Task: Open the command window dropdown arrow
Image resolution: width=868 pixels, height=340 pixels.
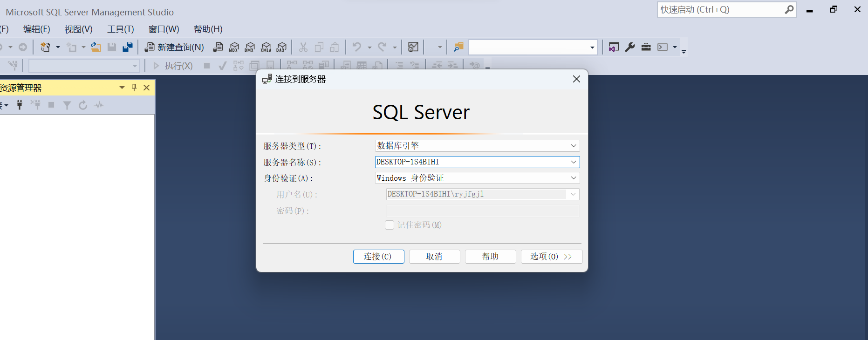Action: click(x=675, y=47)
